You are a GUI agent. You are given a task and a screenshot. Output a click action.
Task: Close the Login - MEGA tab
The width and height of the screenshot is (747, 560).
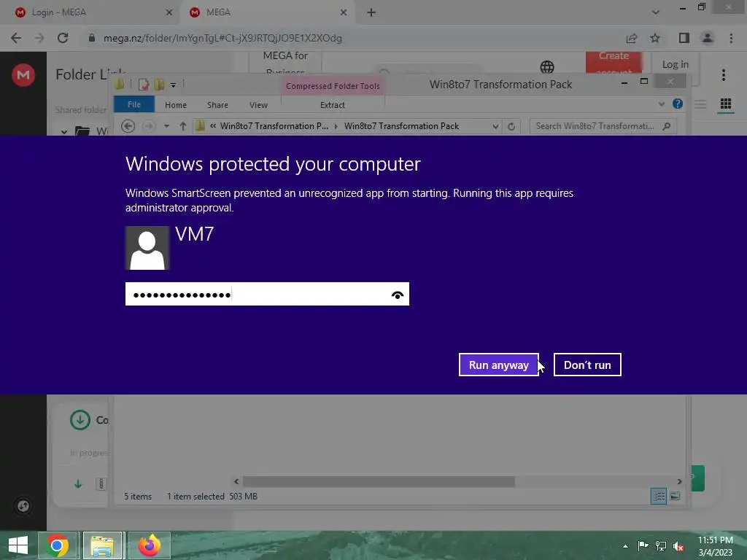tap(169, 12)
